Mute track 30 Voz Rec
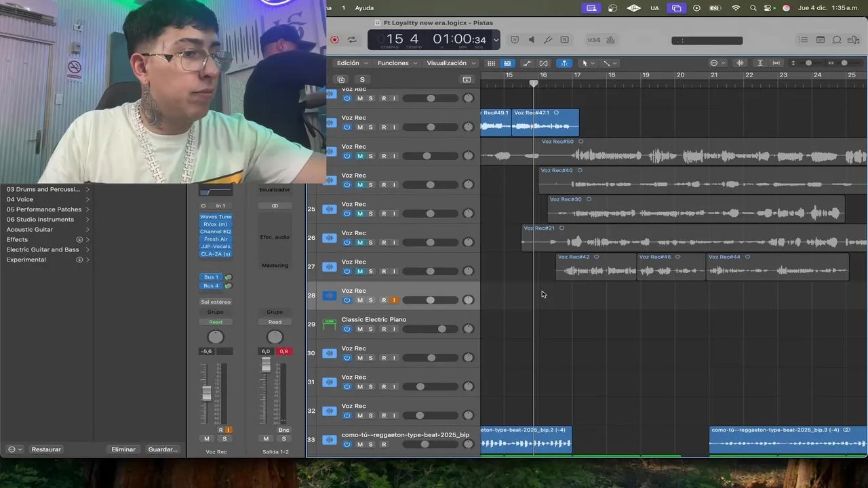The image size is (868, 488). tap(360, 358)
